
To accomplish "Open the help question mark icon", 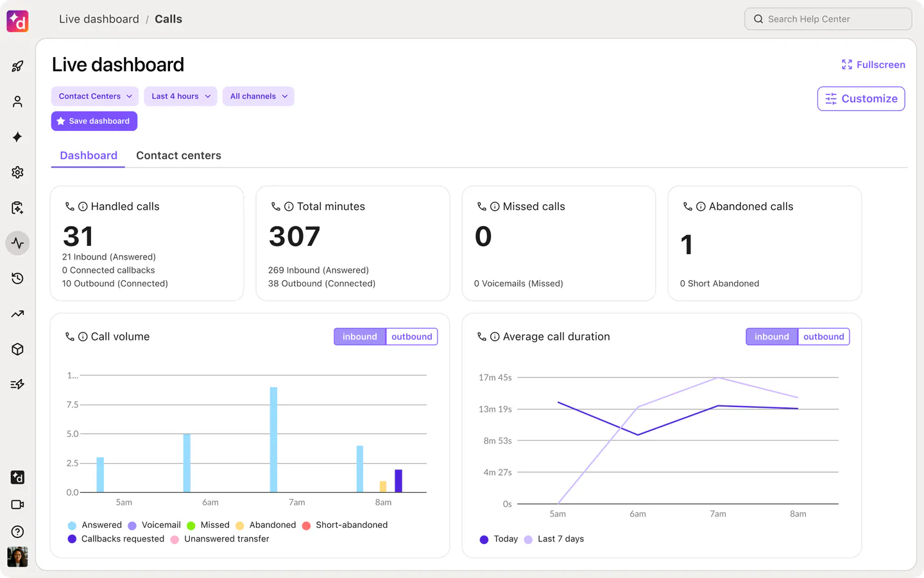I will click(17, 532).
